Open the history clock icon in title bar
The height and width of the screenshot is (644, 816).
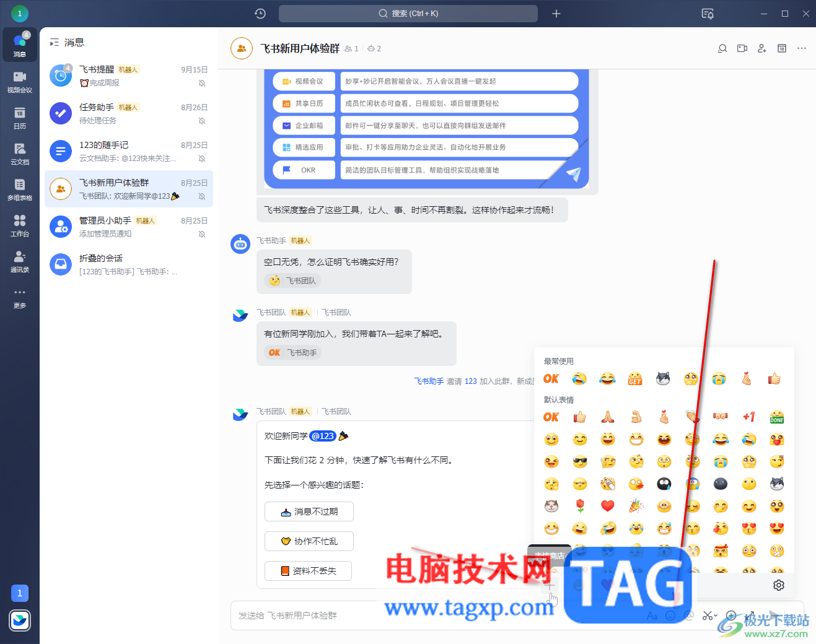(x=260, y=14)
